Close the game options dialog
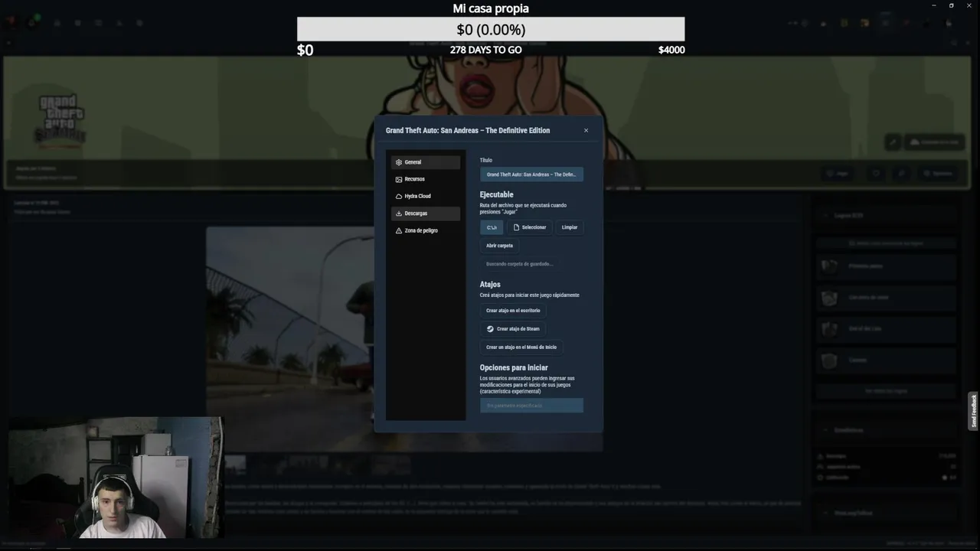The width and height of the screenshot is (980, 551). tap(586, 130)
